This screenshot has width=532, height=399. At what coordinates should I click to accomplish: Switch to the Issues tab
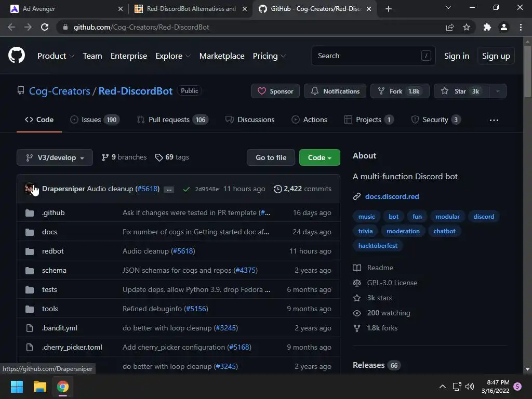click(x=95, y=120)
